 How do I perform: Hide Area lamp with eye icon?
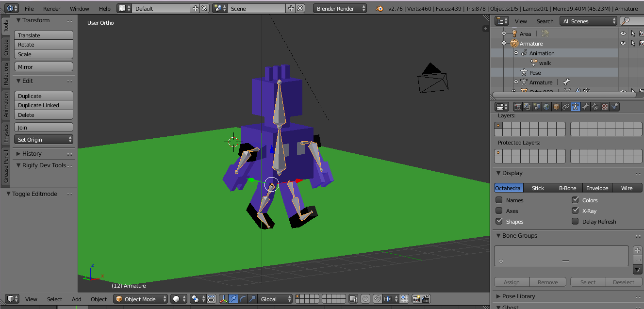click(623, 33)
